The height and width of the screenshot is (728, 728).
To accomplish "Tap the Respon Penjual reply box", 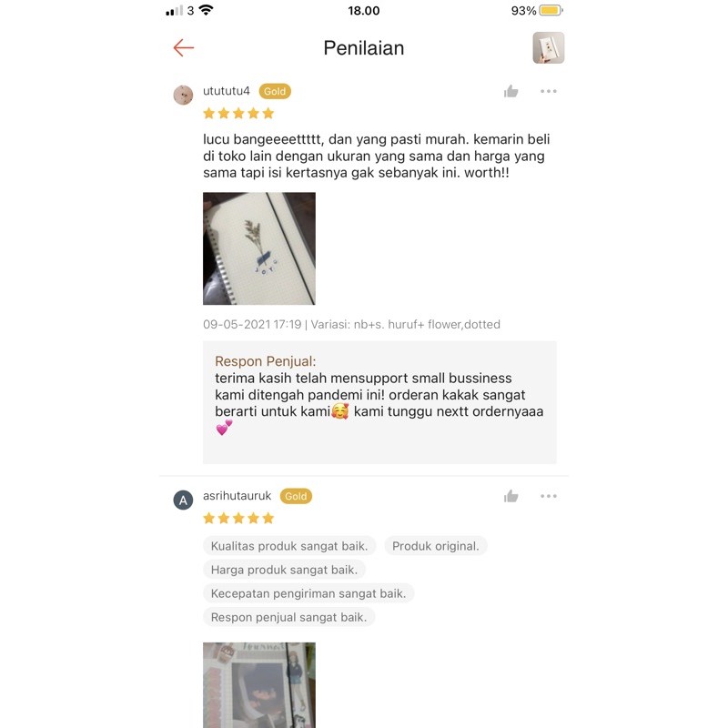I will [x=379, y=402].
